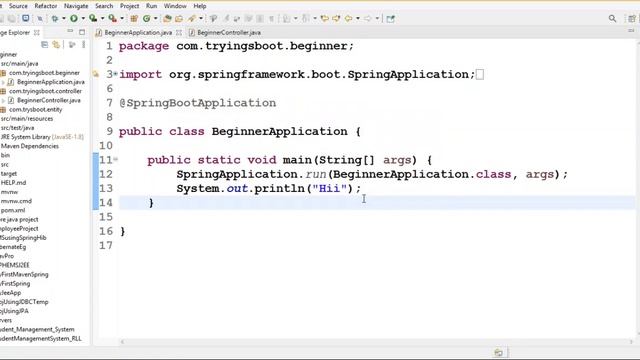The width and height of the screenshot is (640, 360).
Task: Click the External Tools run icon
Action: pyautogui.click(x=112, y=18)
